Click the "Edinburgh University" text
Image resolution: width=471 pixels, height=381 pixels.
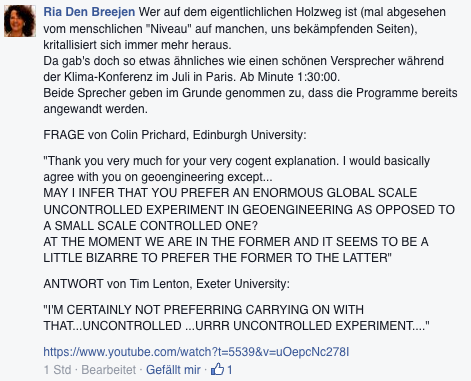[248, 135]
